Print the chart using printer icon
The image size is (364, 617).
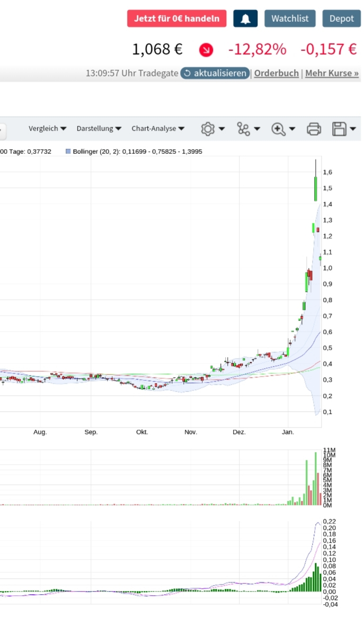point(314,129)
